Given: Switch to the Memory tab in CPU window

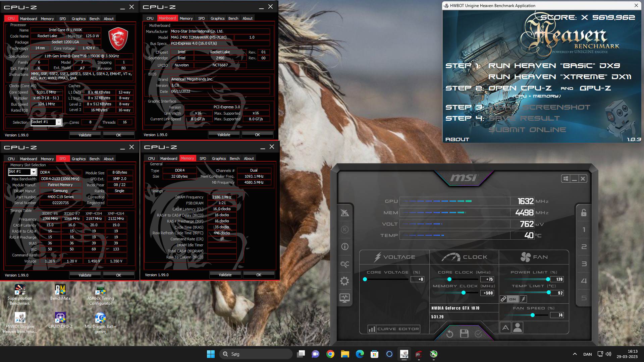Looking at the screenshot, I should pyautogui.click(x=47, y=19).
